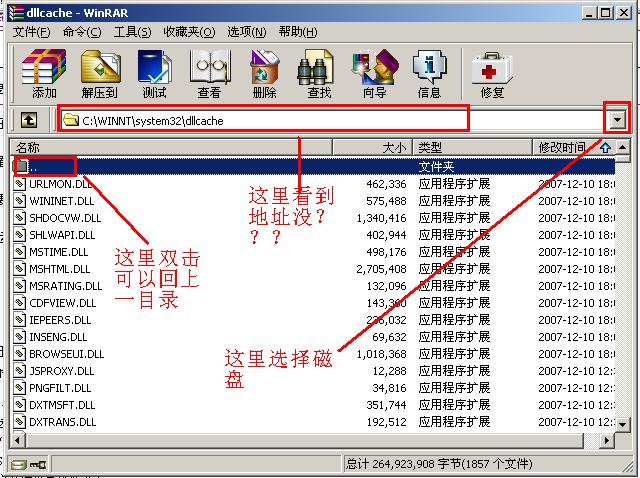Screen dimensions: 640x478
Task: Open the 查看 (View) toolbar icon
Action: (209, 73)
